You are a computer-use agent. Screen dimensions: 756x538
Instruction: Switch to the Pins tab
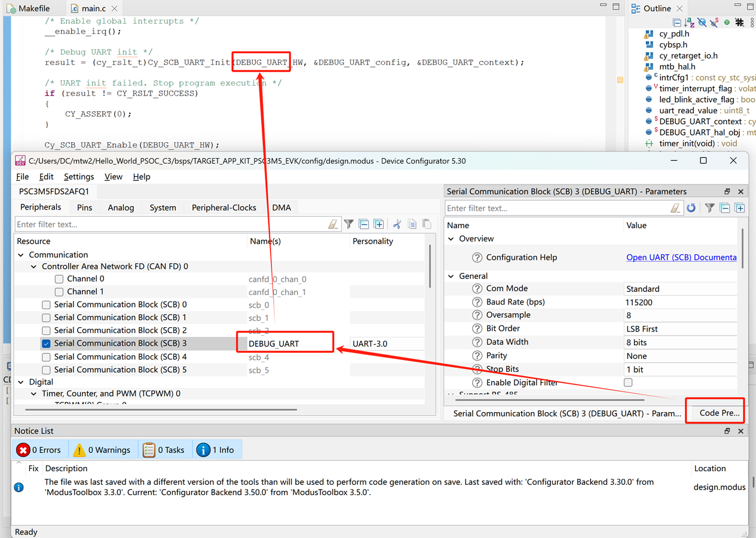[x=84, y=207]
